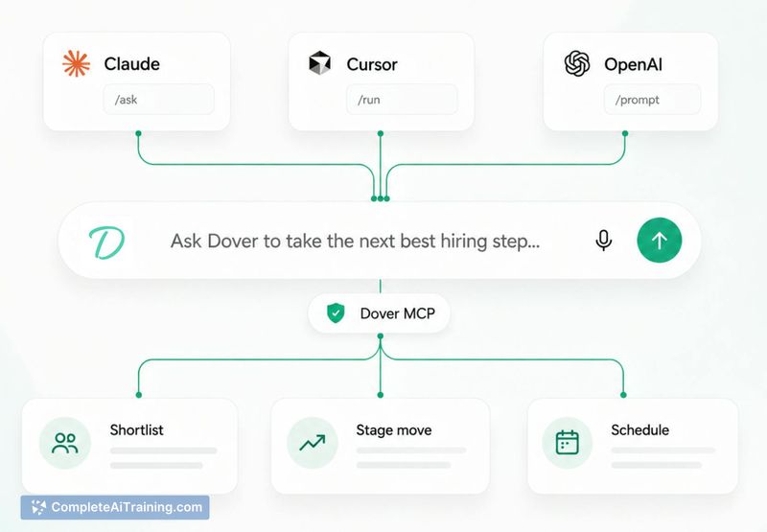
Task: Click the Dover D logo
Action: pos(106,243)
